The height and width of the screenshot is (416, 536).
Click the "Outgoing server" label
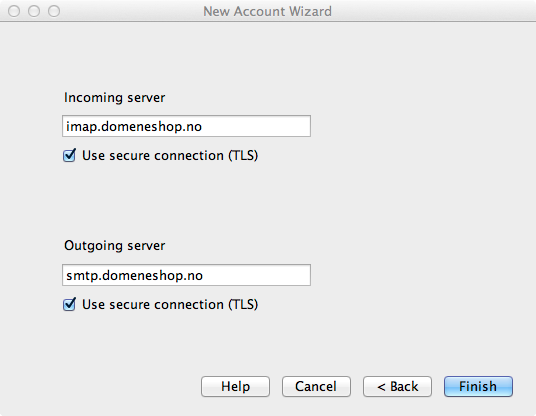coord(115,246)
